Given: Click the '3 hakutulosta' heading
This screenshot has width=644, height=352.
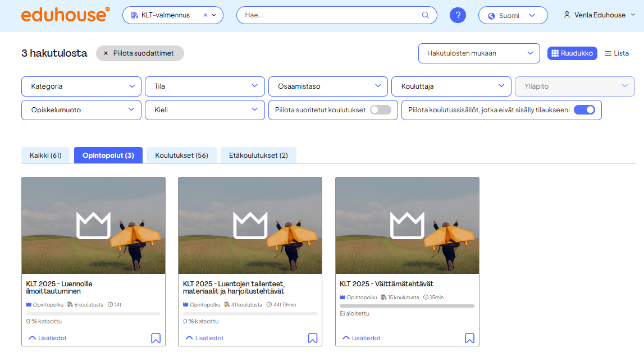Looking at the screenshot, I should click(54, 53).
